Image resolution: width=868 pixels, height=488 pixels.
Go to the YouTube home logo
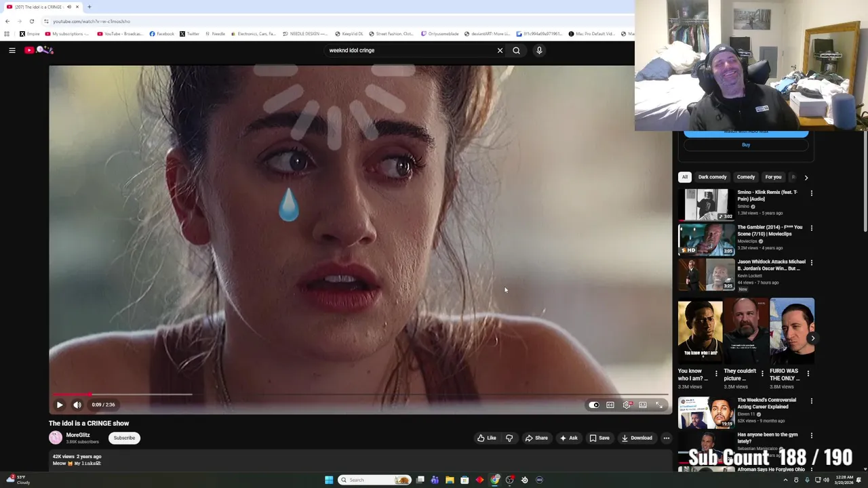pos(39,50)
